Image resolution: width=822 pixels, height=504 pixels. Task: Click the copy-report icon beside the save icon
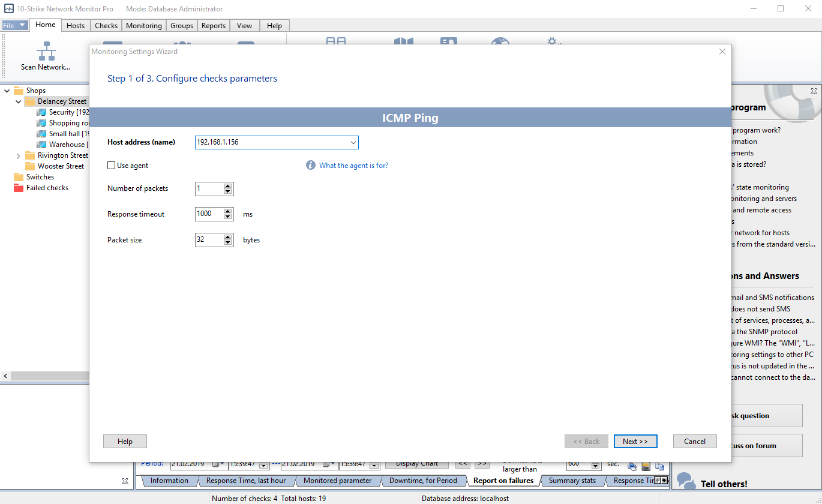click(x=659, y=466)
